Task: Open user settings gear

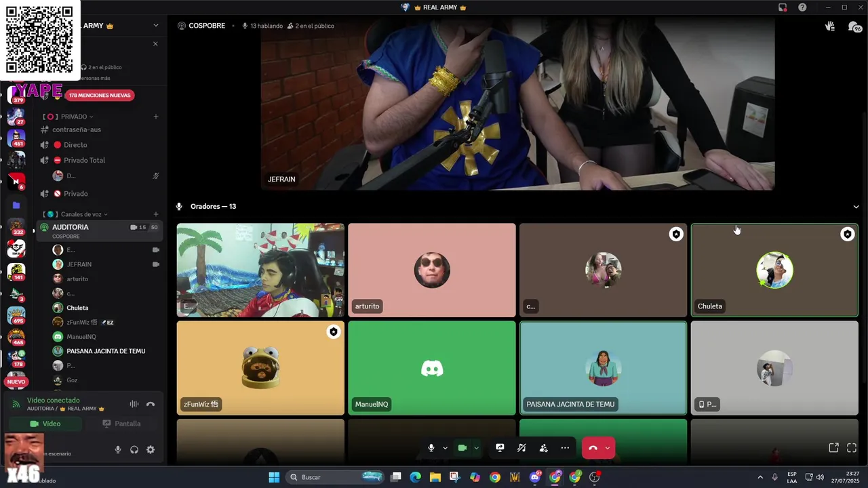Action: [x=151, y=449]
